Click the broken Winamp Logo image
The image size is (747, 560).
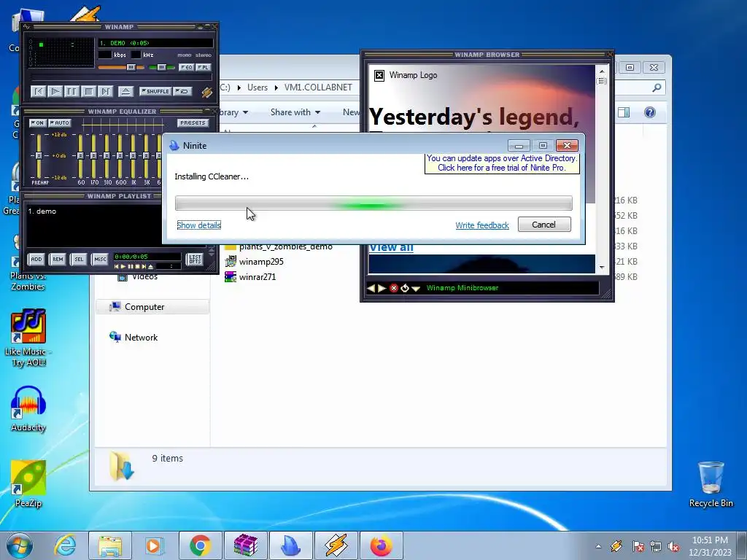379,75
